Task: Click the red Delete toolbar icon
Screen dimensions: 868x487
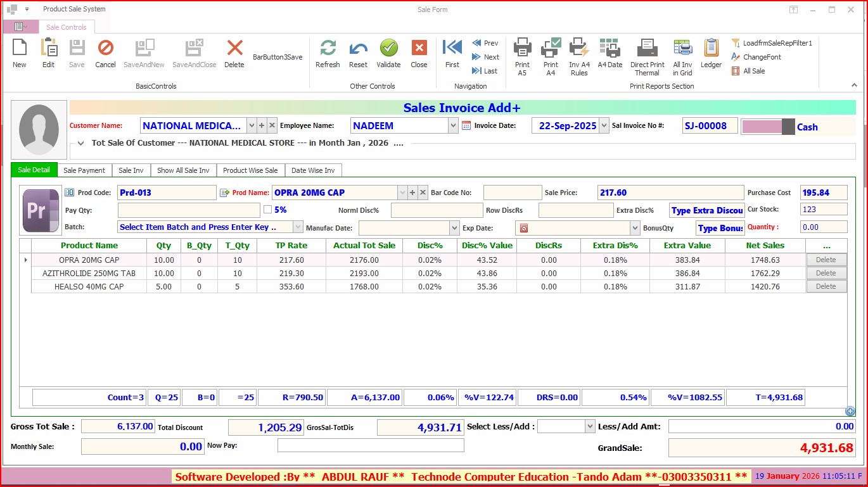Action: point(234,48)
